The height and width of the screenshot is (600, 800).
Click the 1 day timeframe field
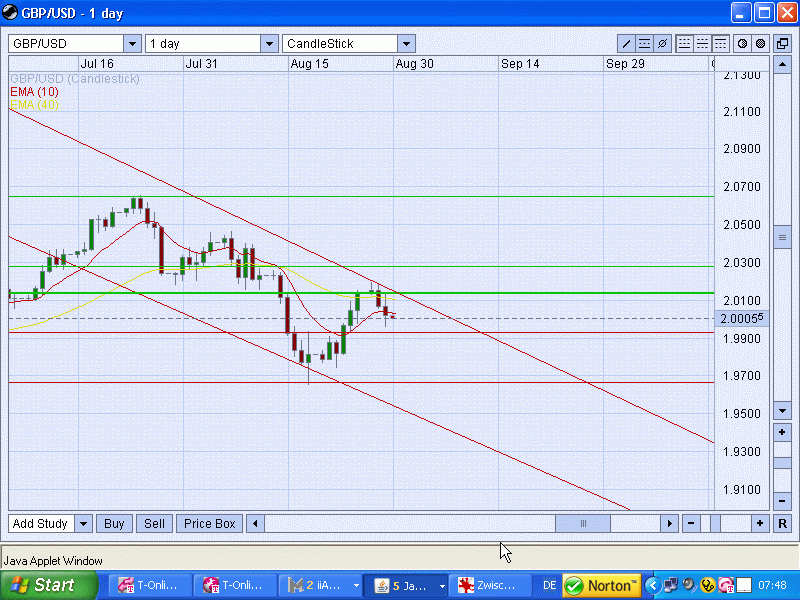pos(203,44)
